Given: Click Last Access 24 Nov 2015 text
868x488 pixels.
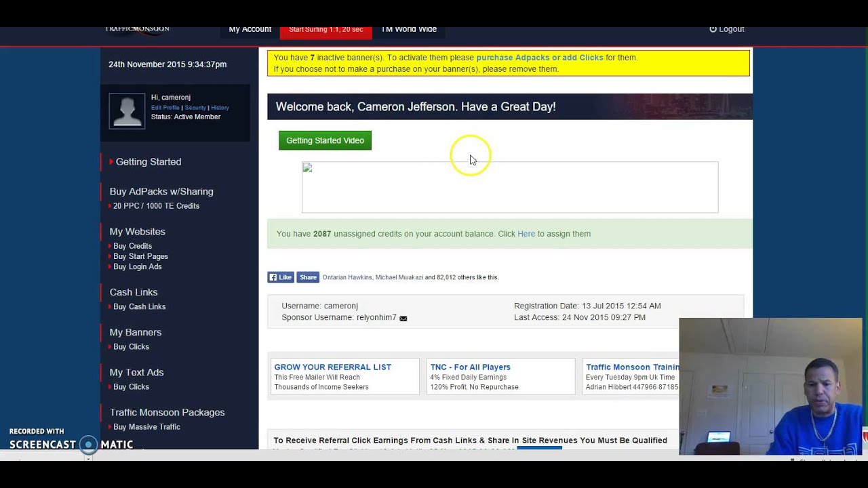Looking at the screenshot, I should 580,317.
